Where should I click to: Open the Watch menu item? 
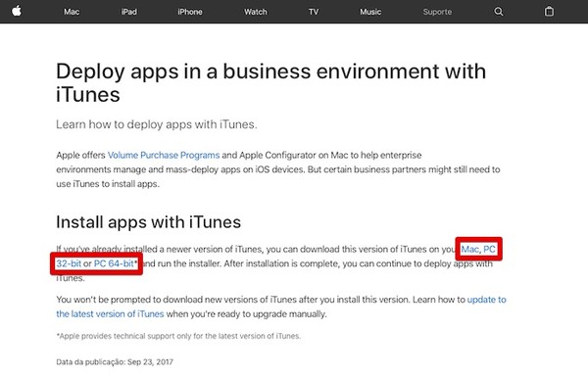pos(256,12)
